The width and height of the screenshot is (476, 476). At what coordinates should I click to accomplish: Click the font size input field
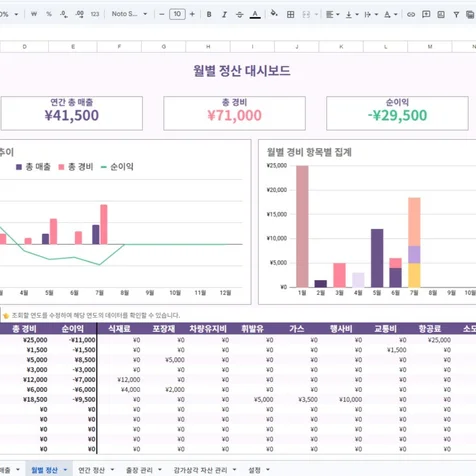click(x=177, y=14)
